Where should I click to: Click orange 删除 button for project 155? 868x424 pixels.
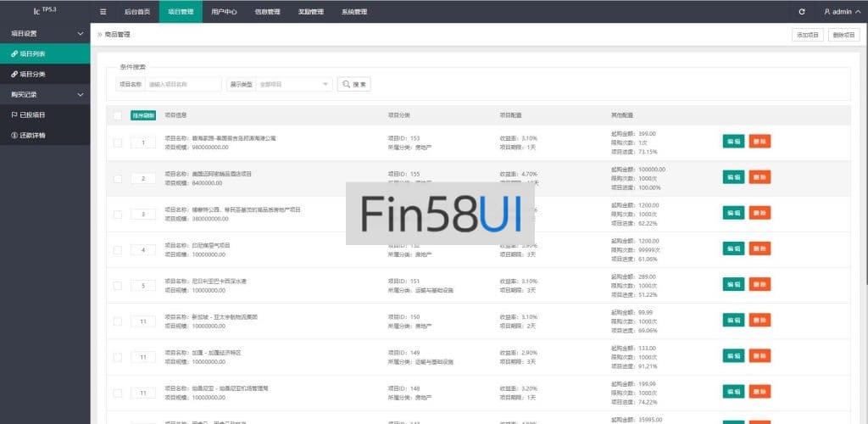[x=759, y=177]
